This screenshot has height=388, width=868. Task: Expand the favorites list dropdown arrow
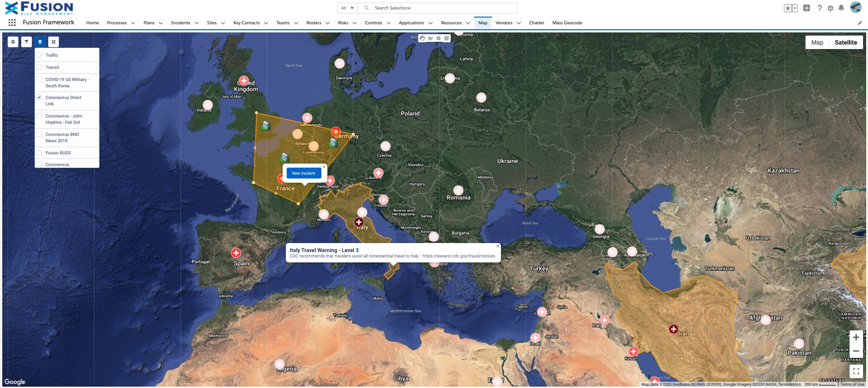point(795,8)
